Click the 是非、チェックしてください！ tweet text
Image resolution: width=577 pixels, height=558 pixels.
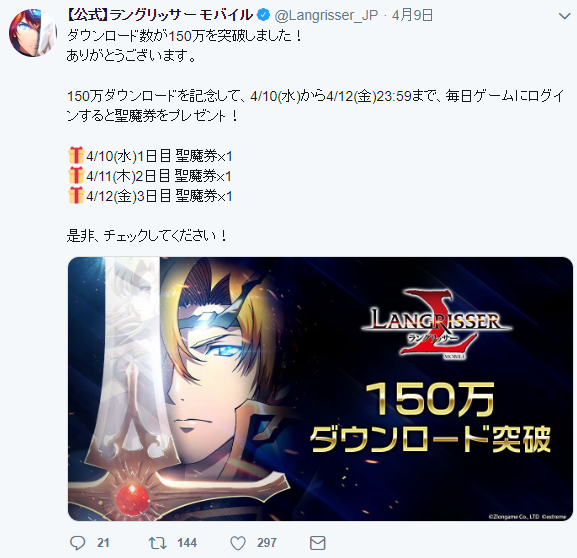pyautogui.click(x=147, y=236)
